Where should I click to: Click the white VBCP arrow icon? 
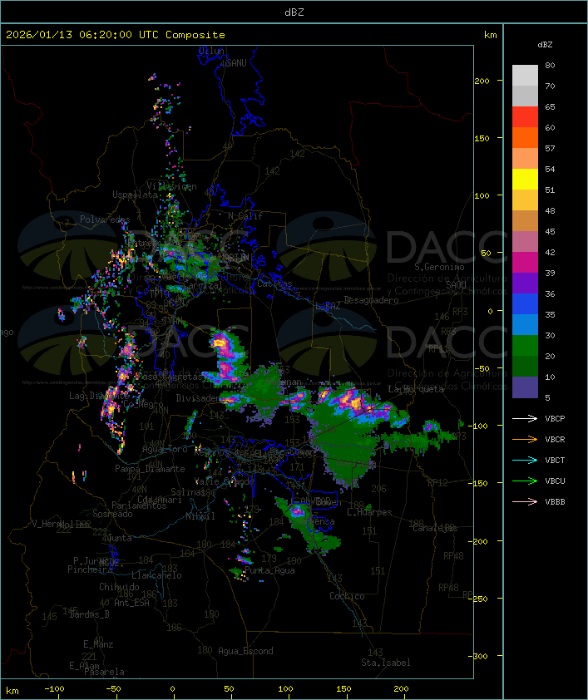525,418
